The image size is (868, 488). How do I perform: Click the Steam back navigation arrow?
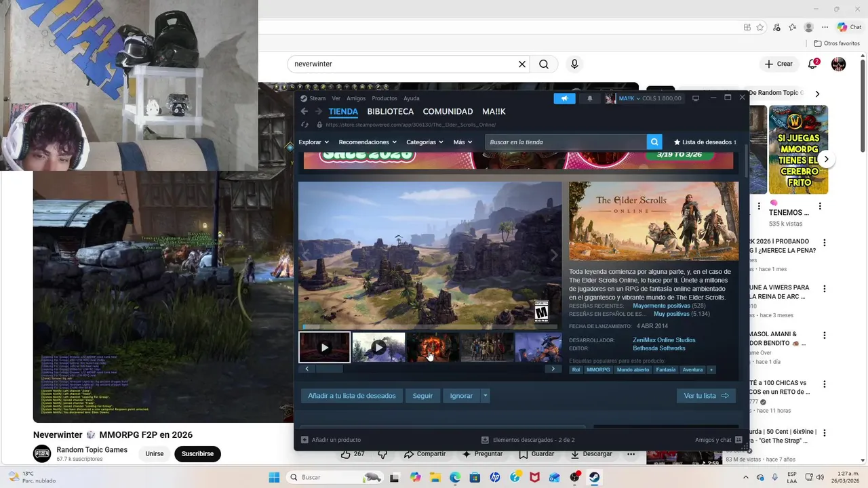click(x=304, y=111)
